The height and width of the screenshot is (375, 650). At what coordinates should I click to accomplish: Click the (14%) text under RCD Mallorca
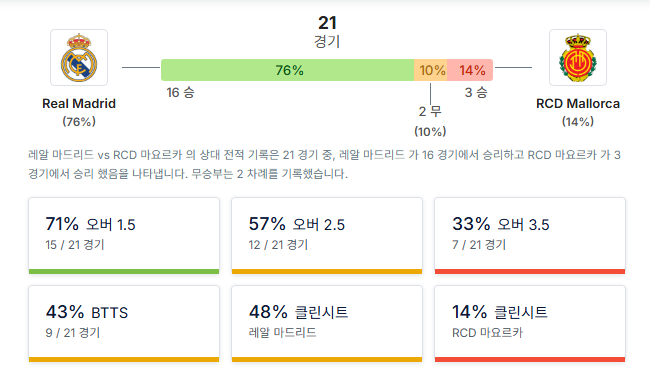pyautogui.click(x=577, y=122)
